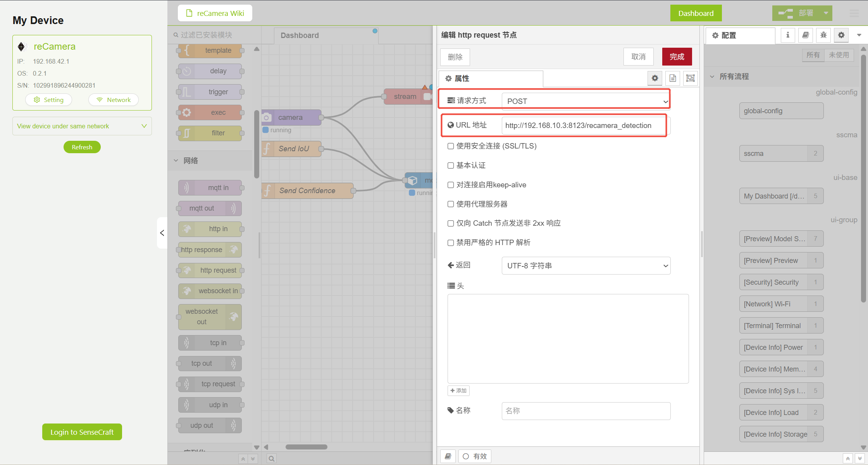
Task: Click the canvas horizontal scrollbar
Action: coord(306,447)
